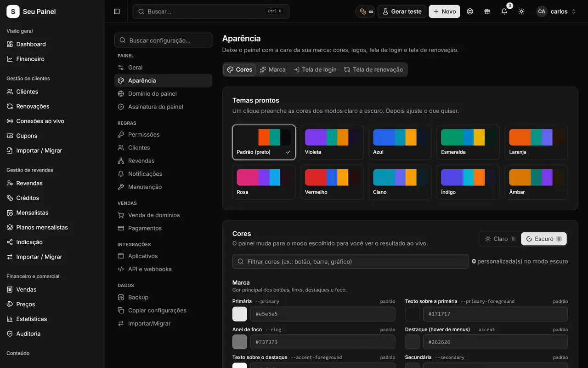Click the S logo of Seu Painel

point(13,11)
